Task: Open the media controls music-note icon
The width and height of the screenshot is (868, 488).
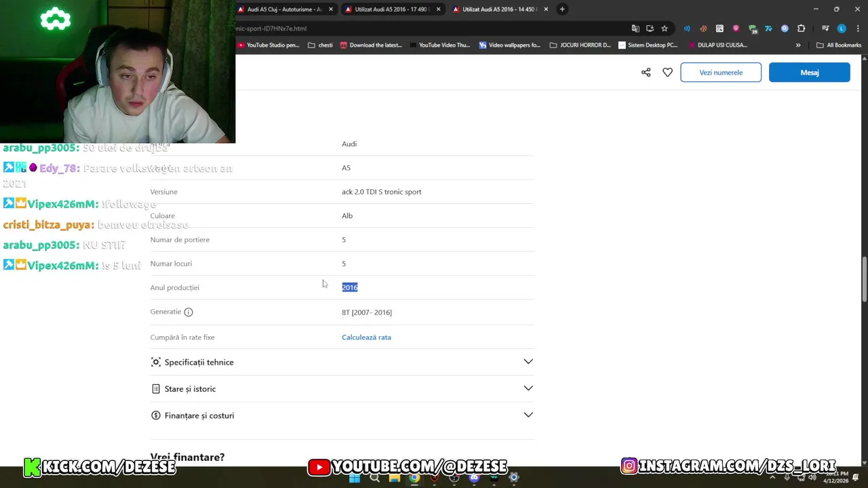Action: (825, 28)
